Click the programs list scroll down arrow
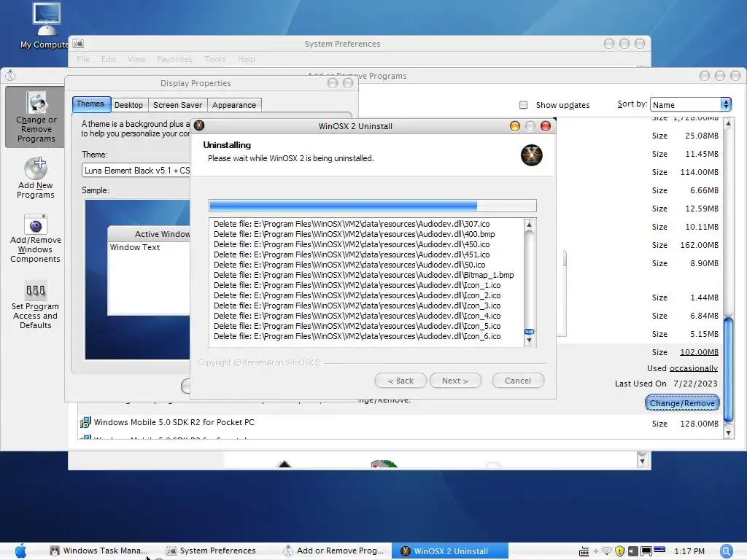This screenshot has width=747, height=560. 728,433
